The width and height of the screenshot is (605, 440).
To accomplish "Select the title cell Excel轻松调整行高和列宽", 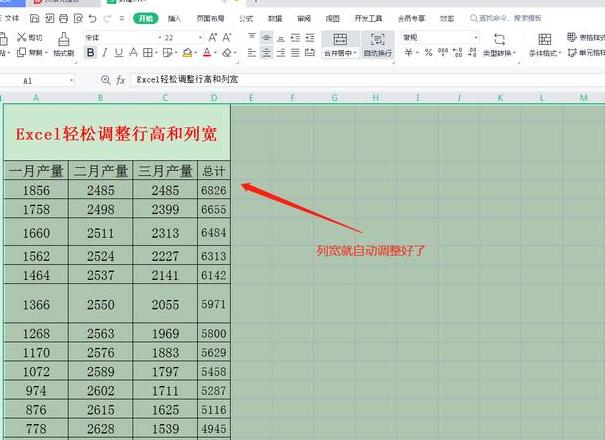I will point(117,132).
